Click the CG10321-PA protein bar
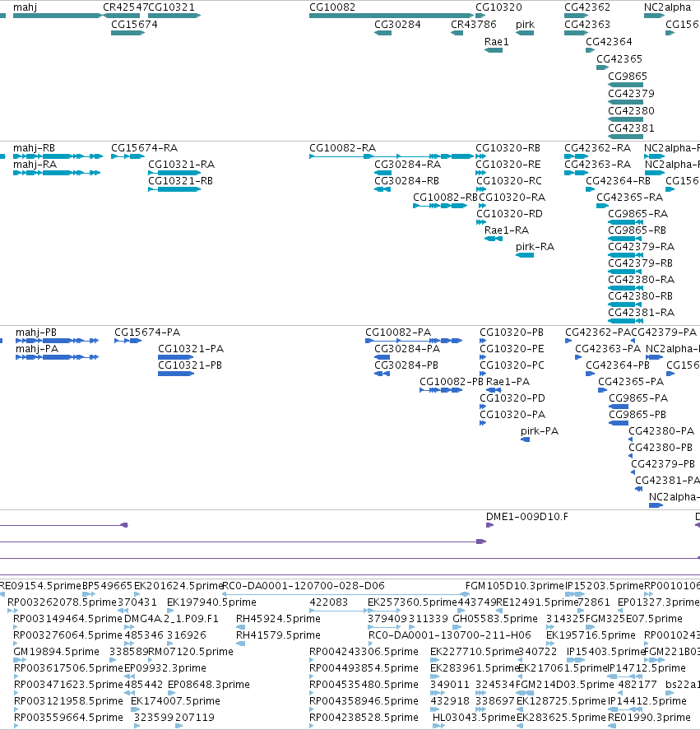700x730 pixels. [x=176, y=357]
